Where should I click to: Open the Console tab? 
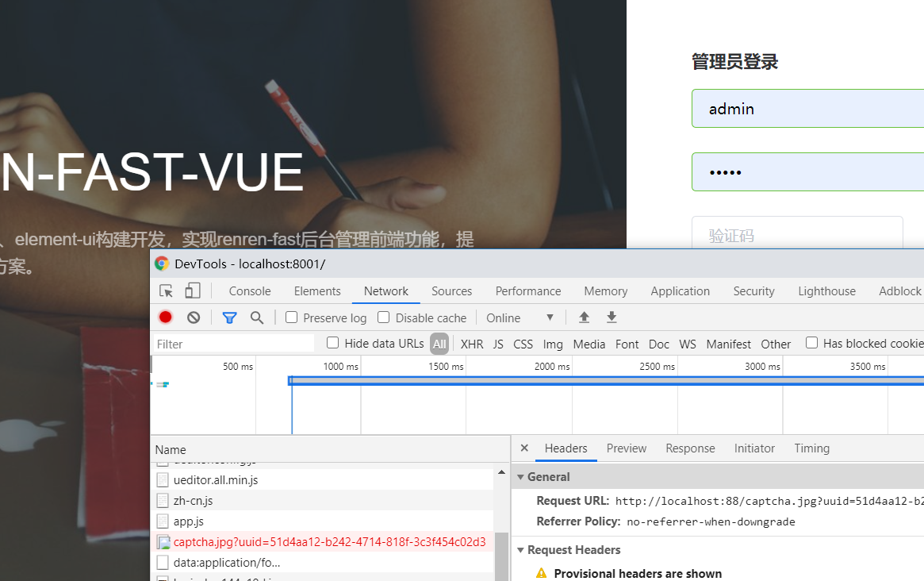point(250,291)
